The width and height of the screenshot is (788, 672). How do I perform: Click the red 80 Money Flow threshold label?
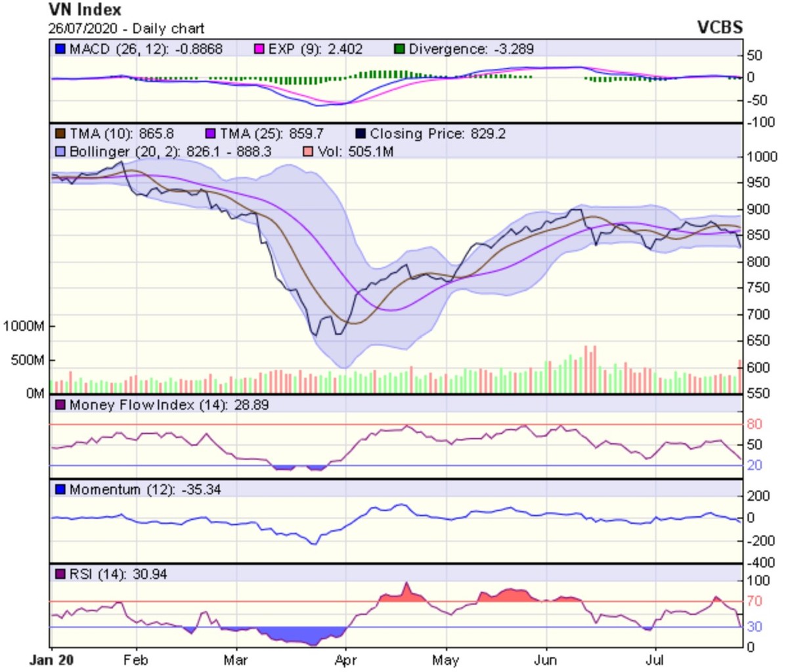click(x=755, y=425)
